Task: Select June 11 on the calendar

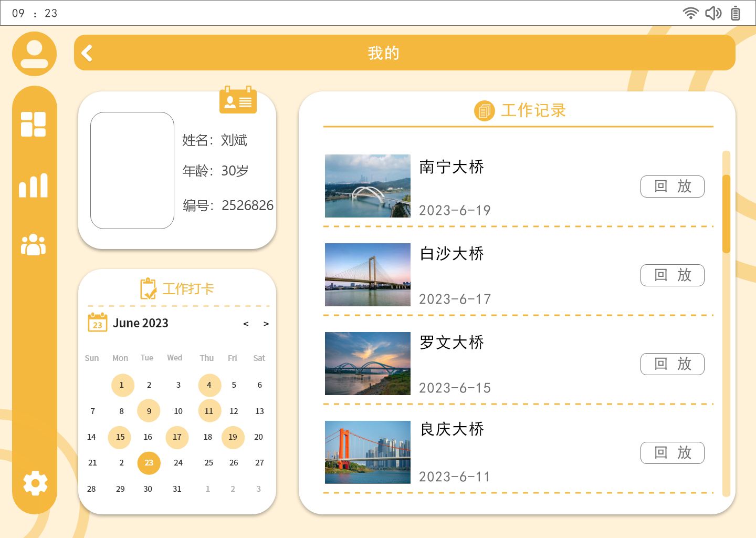Action: point(209,411)
